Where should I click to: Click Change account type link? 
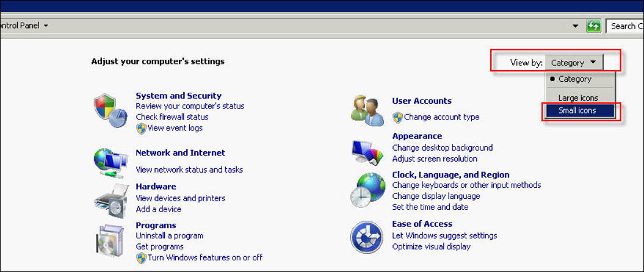[x=441, y=117]
